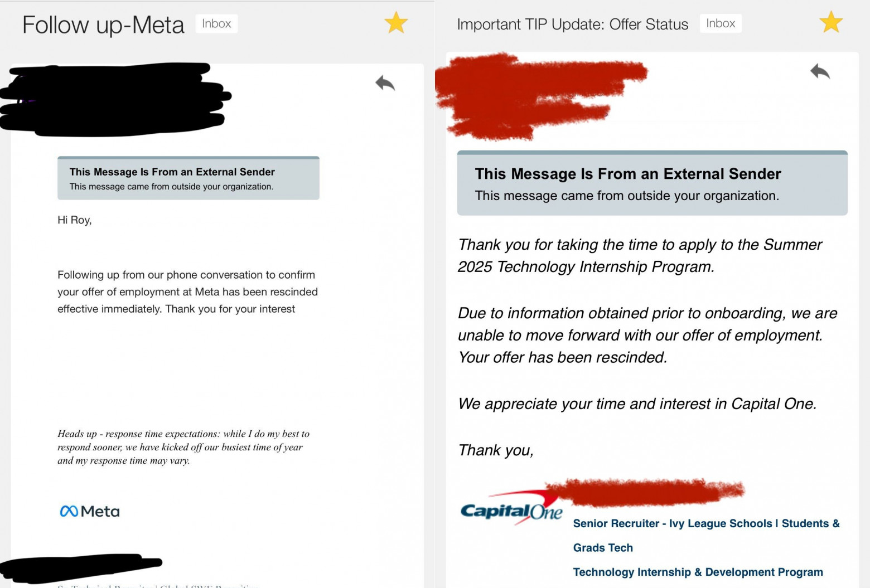Image resolution: width=870 pixels, height=588 pixels.
Task: Click Inbox label beside Important TIP Update
Action: [721, 23]
